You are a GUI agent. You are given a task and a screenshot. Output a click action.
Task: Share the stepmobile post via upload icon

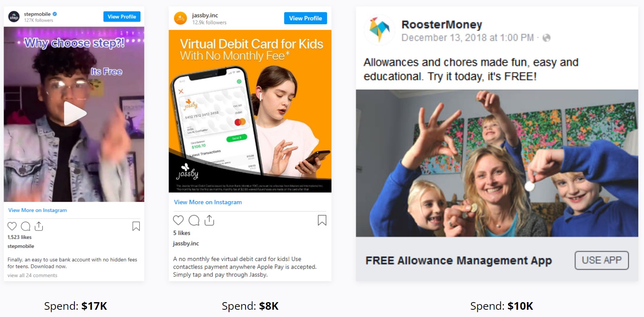click(39, 226)
